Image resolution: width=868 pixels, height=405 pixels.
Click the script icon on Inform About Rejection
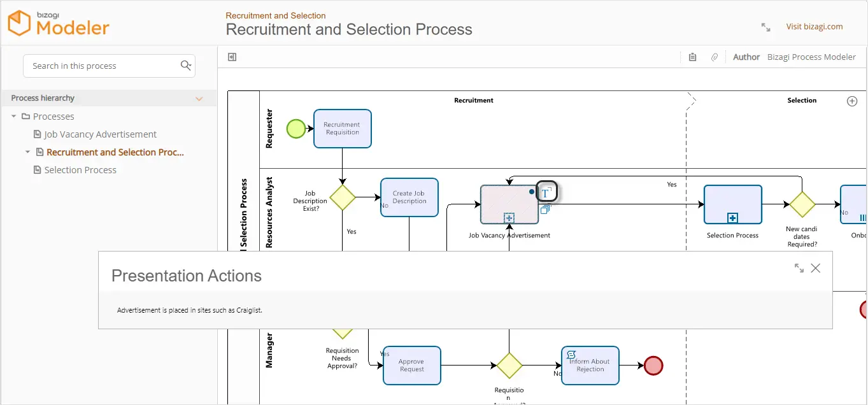coord(571,354)
